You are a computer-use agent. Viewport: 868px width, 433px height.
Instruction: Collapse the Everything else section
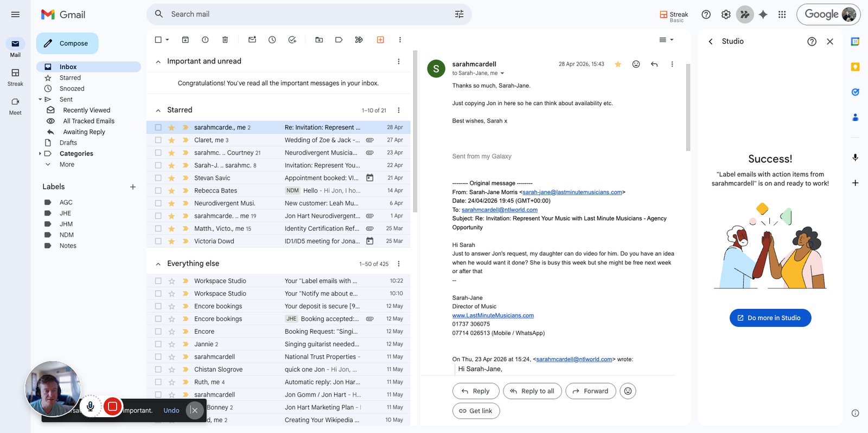point(158,264)
